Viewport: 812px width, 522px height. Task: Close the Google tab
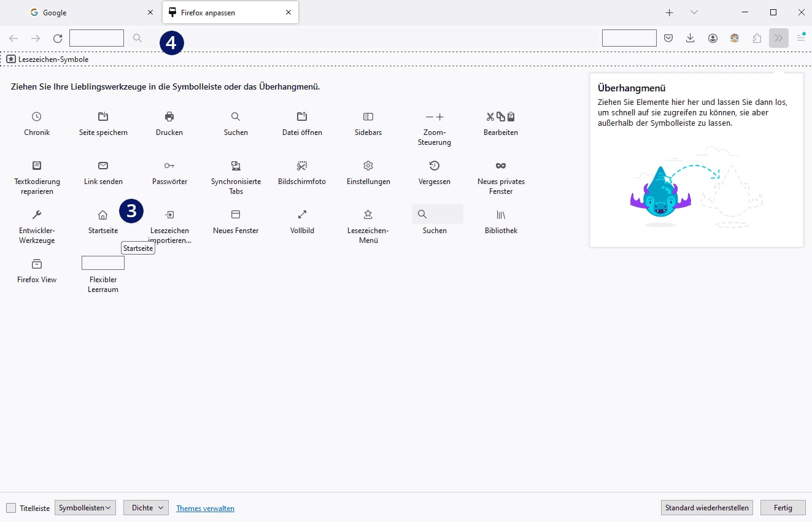point(150,12)
